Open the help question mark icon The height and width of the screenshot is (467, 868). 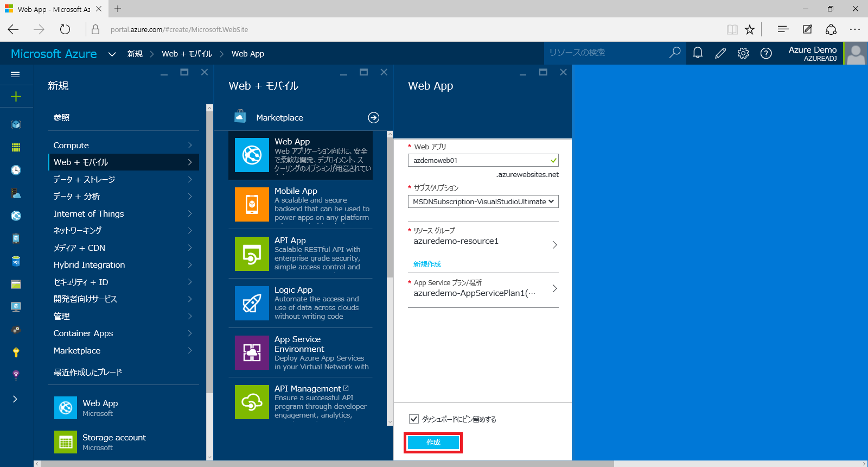point(766,53)
